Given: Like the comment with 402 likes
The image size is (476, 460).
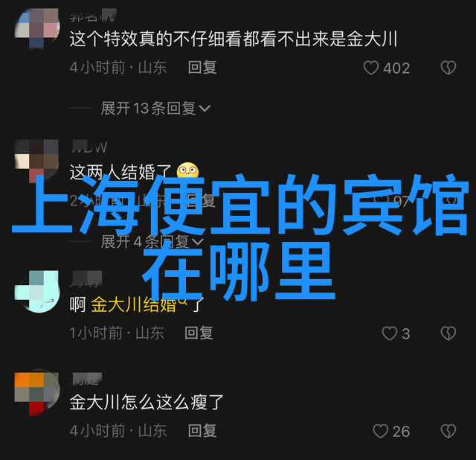Looking at the screenshot, I should coord(371,68).
